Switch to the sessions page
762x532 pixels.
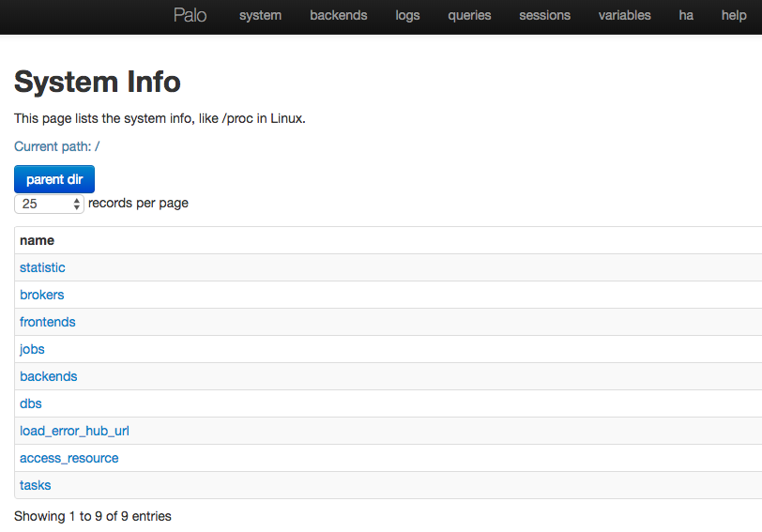point(544,15)
